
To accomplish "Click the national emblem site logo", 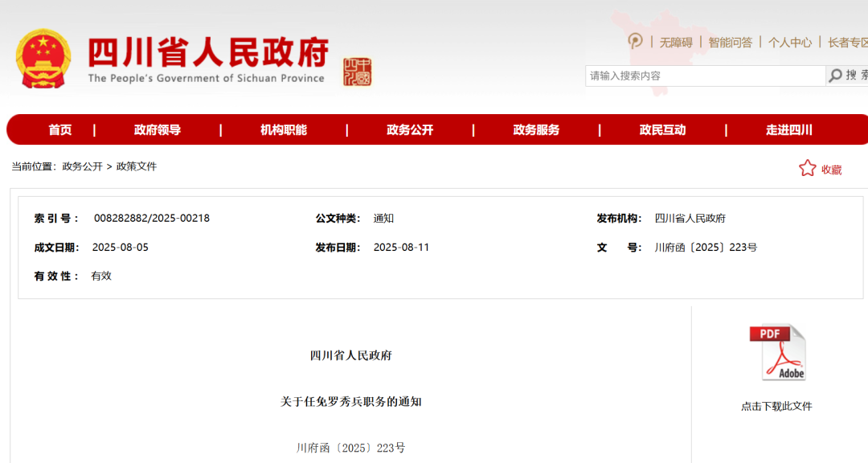I will (43, 56).
